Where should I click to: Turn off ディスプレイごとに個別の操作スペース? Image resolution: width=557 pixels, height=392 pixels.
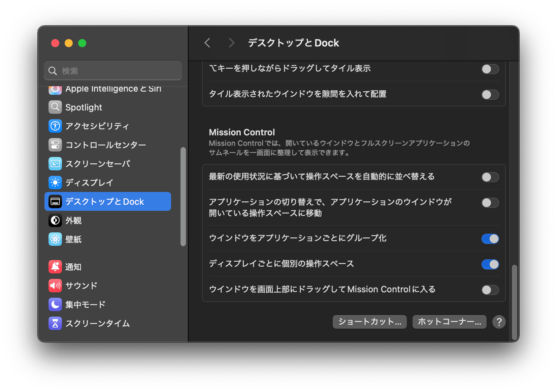(x=490, y=264)
